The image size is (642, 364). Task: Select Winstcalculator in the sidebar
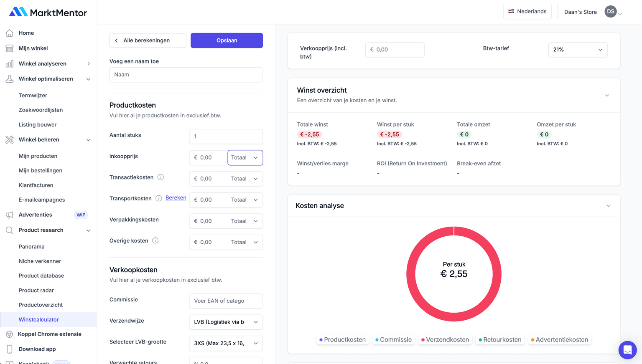(x=38, y=319)
